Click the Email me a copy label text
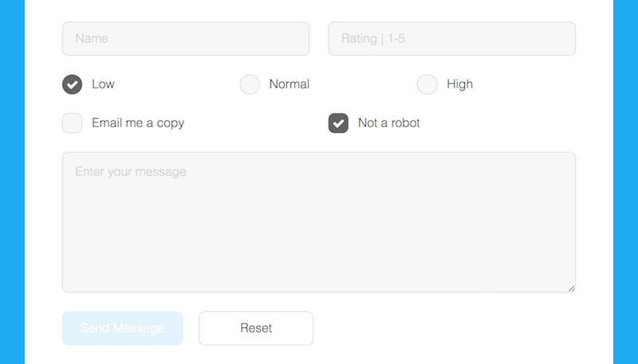The width and height of the screenshot is (638, 364). 138,123
